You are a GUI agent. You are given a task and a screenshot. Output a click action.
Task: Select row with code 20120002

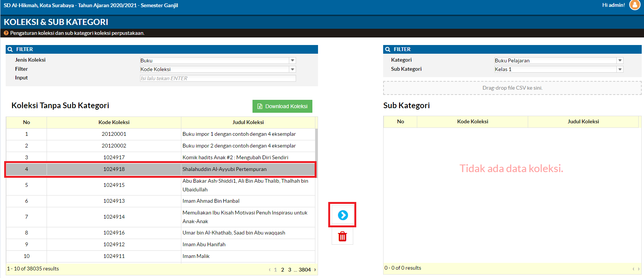pyautogui.click(x=161, y=146)
